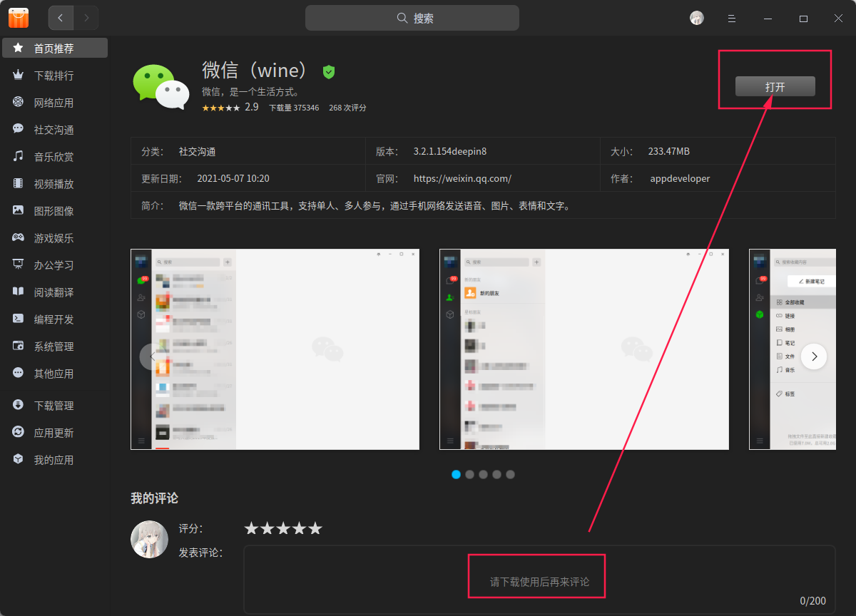Click the 发表评论 text box

tap(539, 580)
